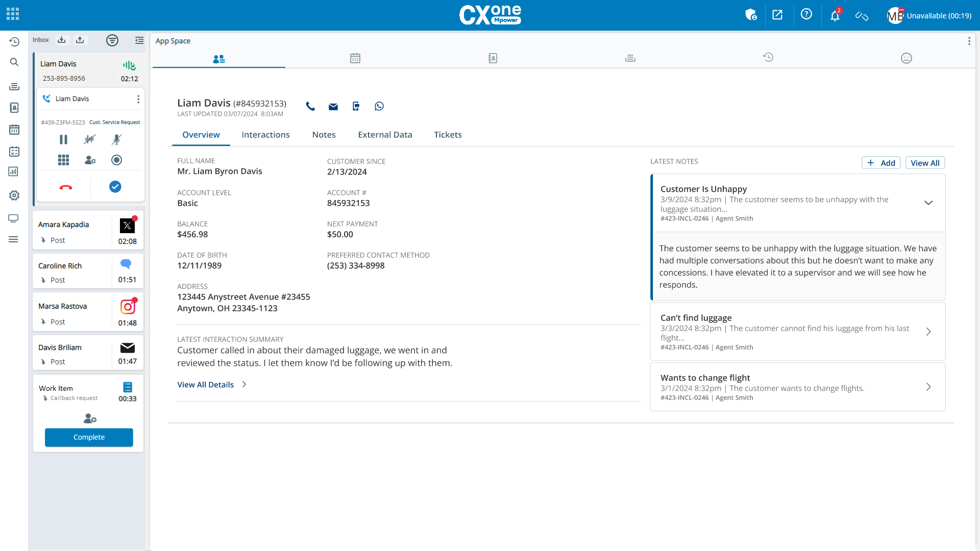Put Liam Davis call on hold
This screenshot has width=980, height=551.
click(63, 139)
